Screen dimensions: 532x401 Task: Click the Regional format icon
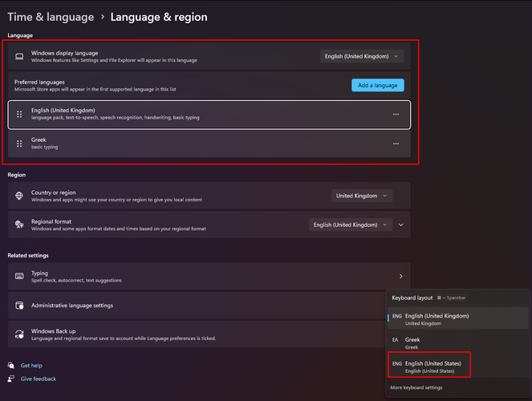coord(19,225)
